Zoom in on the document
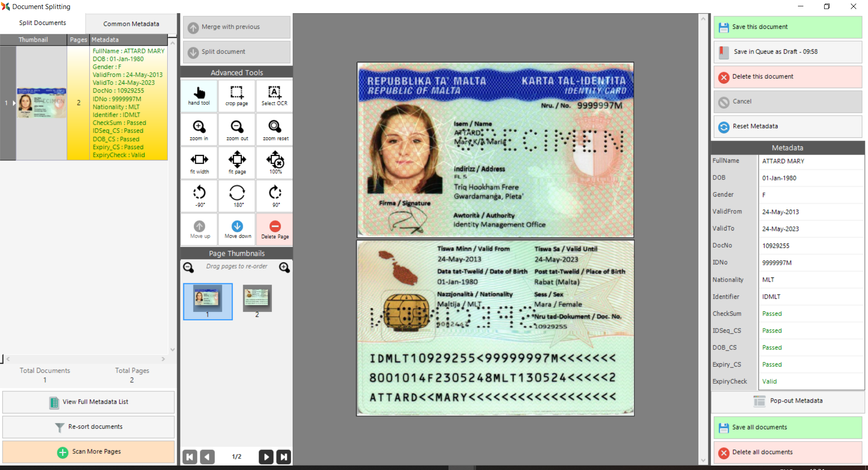Image resolution: width=868 pixels, height=470 pixels. tap(199, 130)
